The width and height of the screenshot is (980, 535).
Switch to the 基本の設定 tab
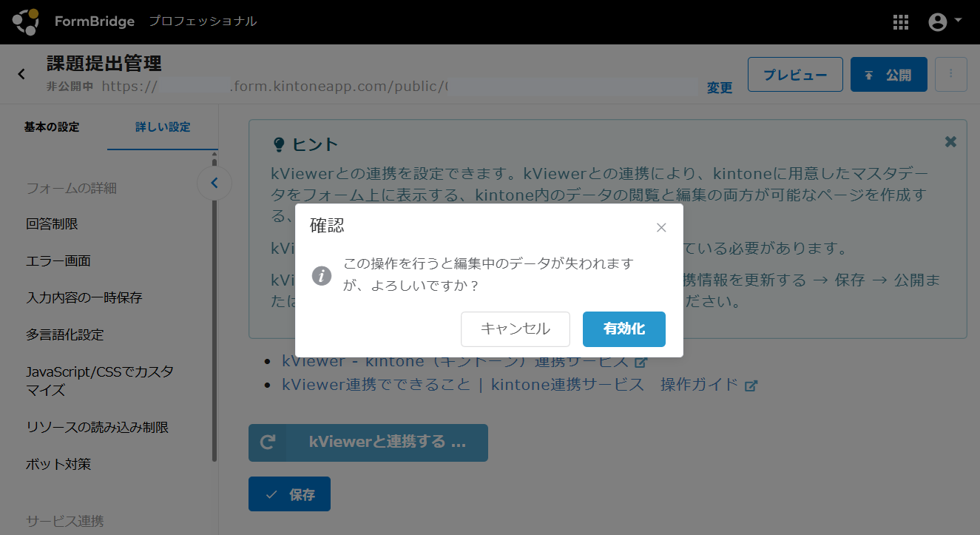coord(52,127)
